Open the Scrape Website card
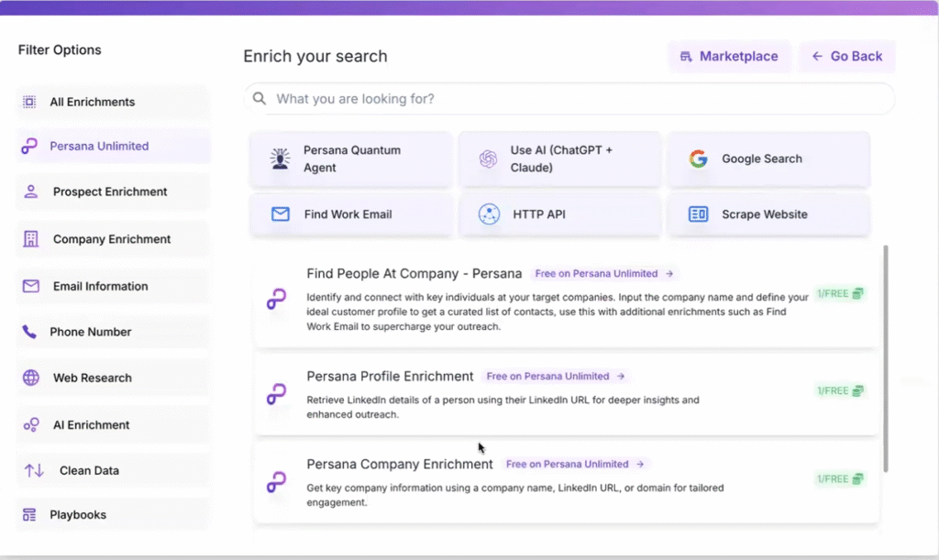This screenshot has width=939, height=560. [768, 214]
